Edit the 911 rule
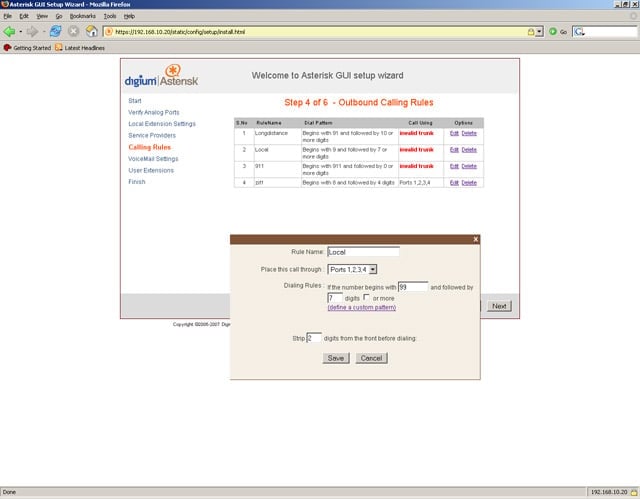The image size is (640, 499). (x=454, y=166)
